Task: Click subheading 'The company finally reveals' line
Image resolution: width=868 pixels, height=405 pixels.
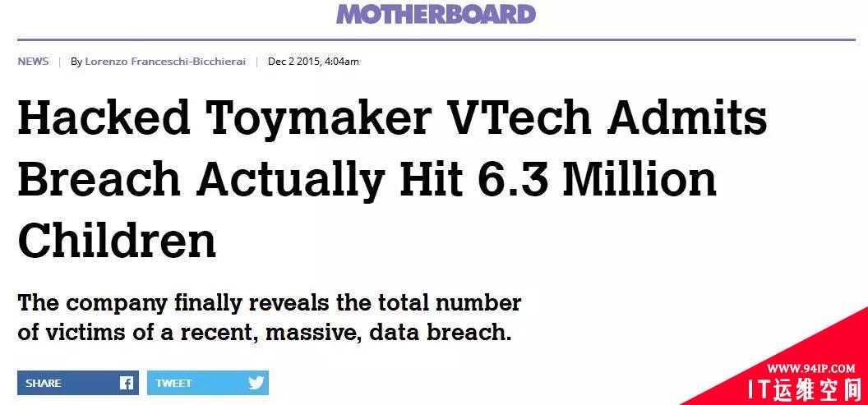Action: pos(269,302)
